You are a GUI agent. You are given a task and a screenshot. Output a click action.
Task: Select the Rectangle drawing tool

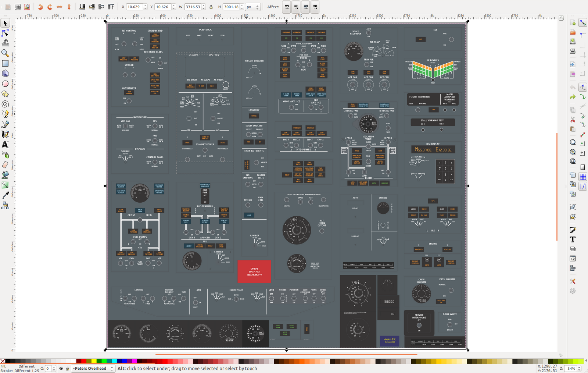coord(5,63)
